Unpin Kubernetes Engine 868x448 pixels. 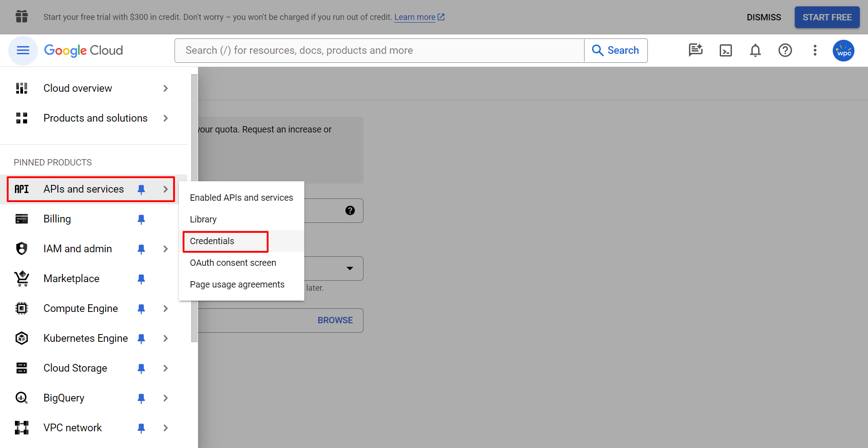click(141, 339)
